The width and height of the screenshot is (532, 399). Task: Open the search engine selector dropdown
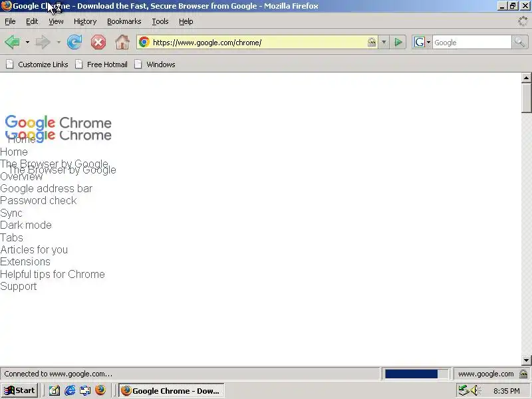(x=428, y=43)
